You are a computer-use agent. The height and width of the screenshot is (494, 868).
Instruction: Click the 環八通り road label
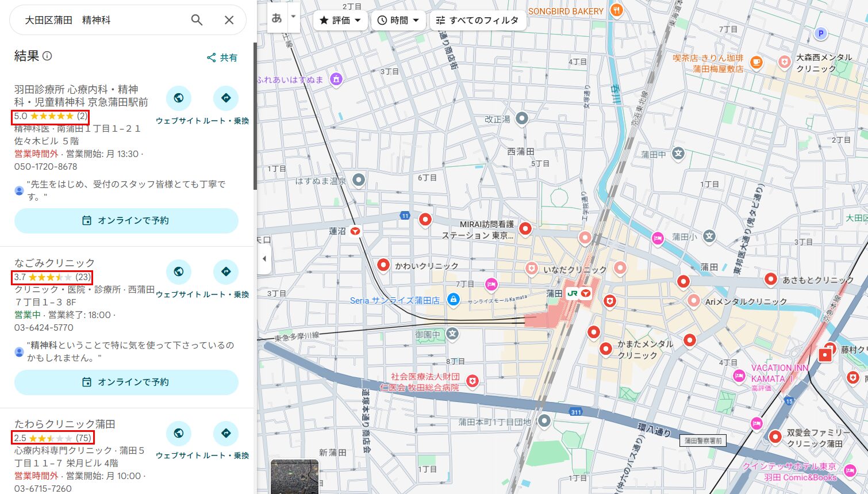pyautogui.click(x=654, y=429)
